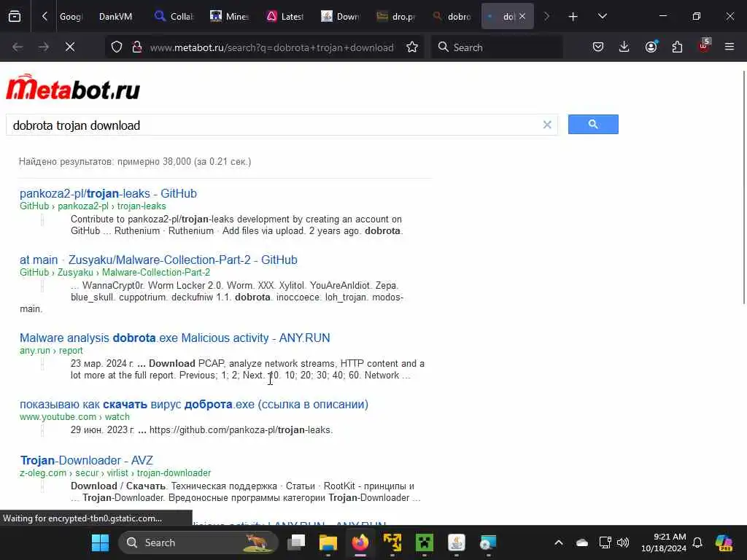
Task: Click the www.youtube.com › watch breadcrumb
Action: [75, 416]
